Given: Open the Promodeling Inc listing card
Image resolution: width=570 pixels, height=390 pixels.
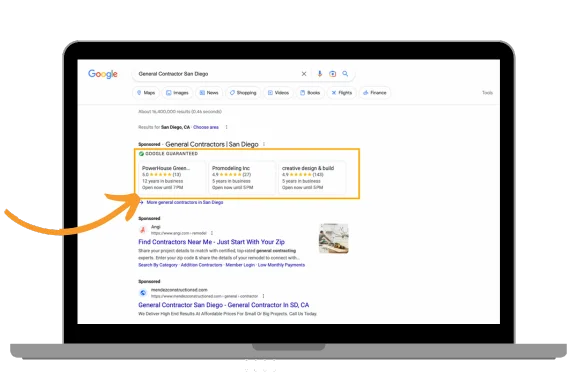Looking at the screenshot, I should click(242, 177).
